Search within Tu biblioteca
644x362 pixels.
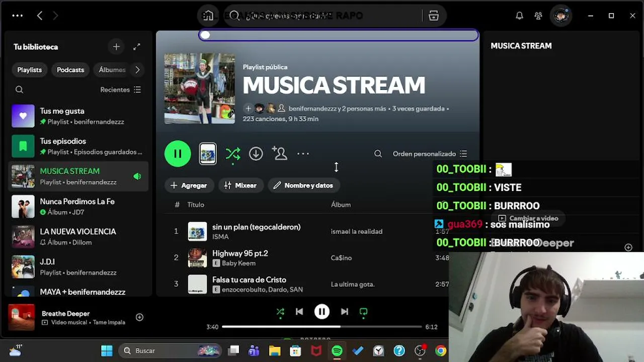tap(20, 89)
